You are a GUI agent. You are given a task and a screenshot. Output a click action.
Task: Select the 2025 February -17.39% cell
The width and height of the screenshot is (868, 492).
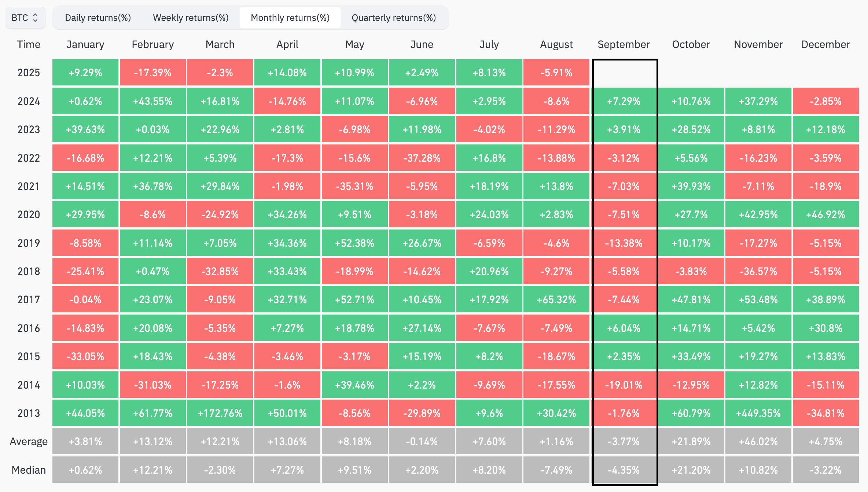pos(152,73)
